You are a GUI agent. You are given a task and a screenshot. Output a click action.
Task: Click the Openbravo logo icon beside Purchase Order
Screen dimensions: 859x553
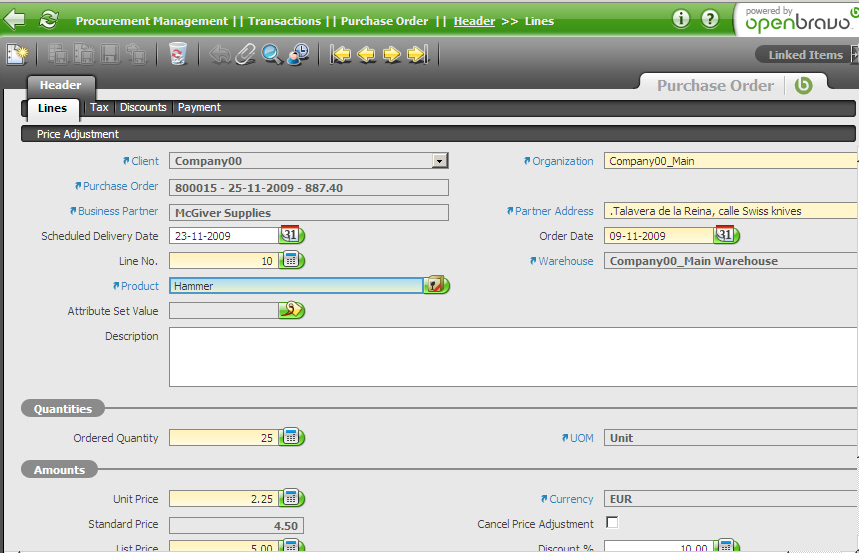coord(804,85)
